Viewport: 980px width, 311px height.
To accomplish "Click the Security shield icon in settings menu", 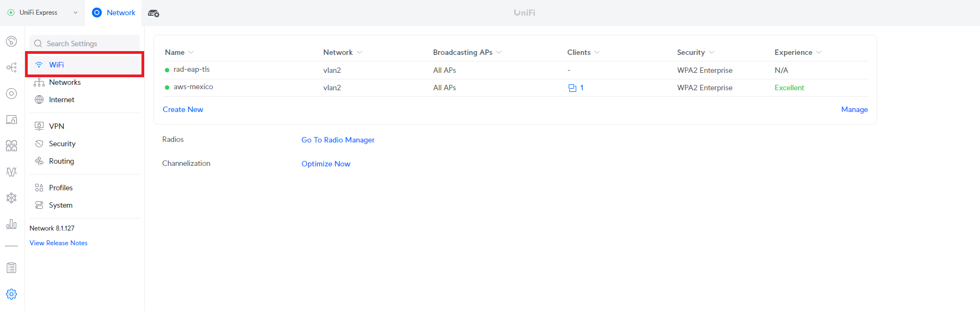I will coord(39,144).
